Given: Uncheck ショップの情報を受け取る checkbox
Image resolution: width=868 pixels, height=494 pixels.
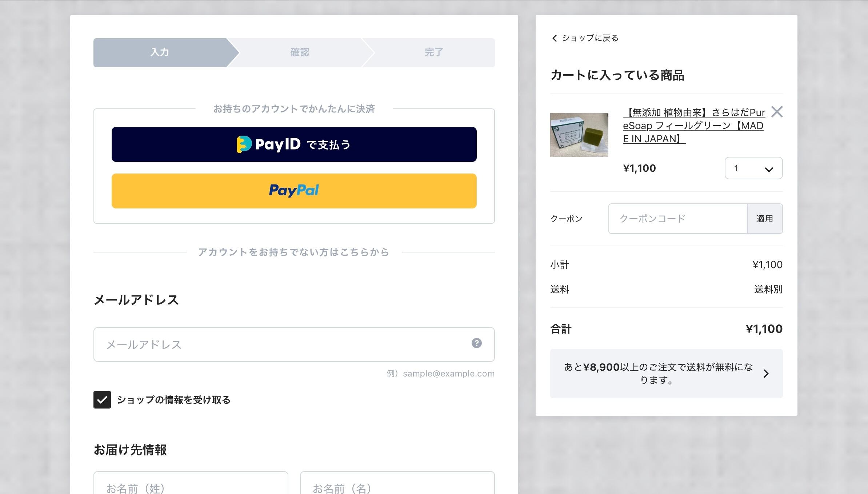Looking at the screenshot, I should click(x=102, y=400).
